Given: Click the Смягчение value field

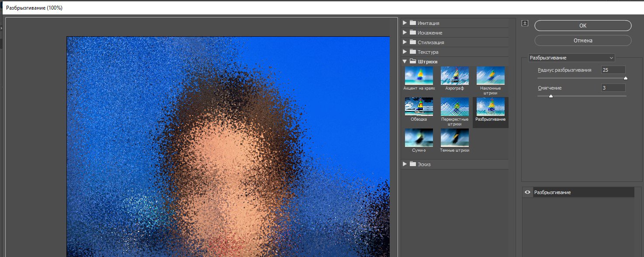Looking at the screenshot, I should coord(613,88).
